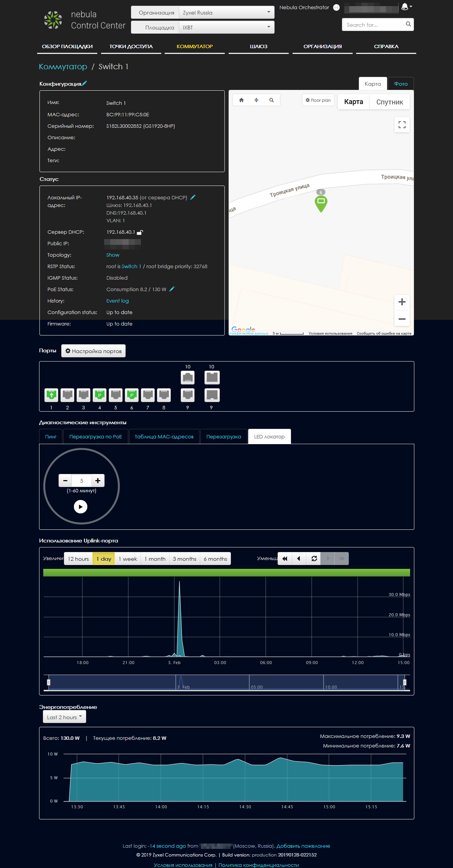
Task: Select PoE port 4 icon
Action: [100, 395]
